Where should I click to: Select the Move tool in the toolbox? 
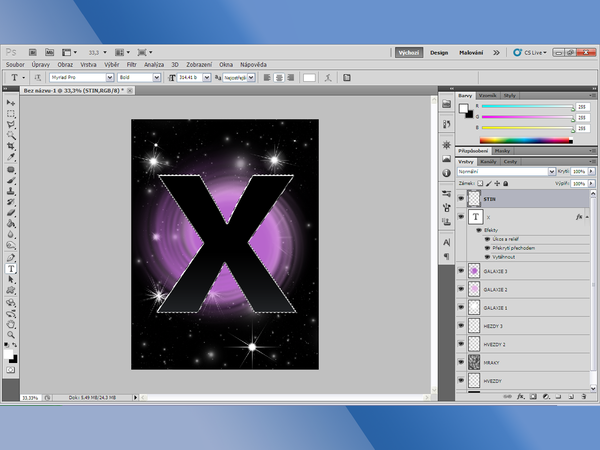click(11, 103)
